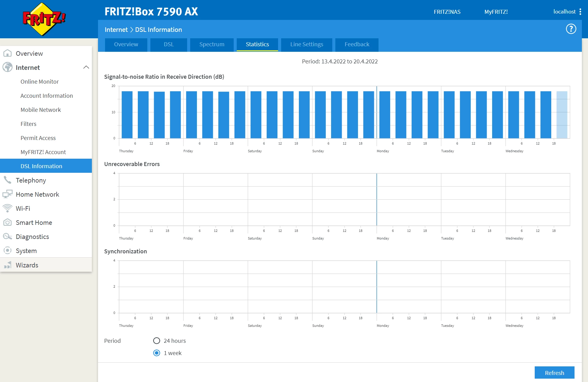Collapse the Internet menu chevron
The image size is (588, 382).
point(86,67)
